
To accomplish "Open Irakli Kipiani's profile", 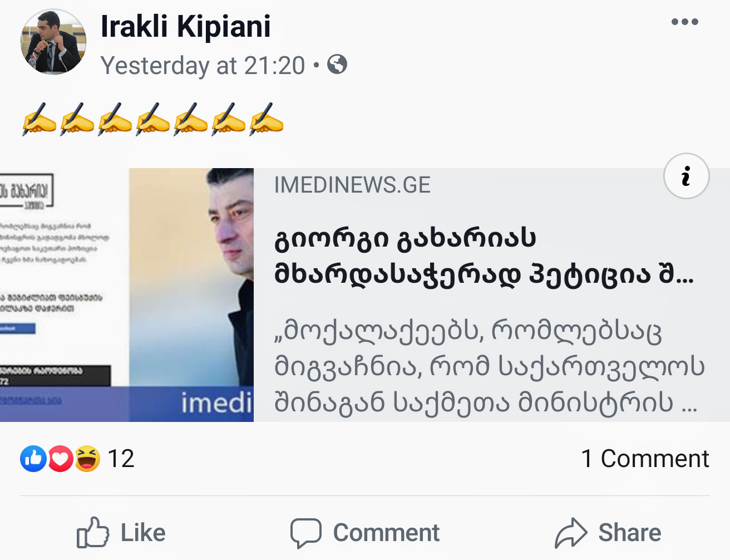I will point(185,27).
